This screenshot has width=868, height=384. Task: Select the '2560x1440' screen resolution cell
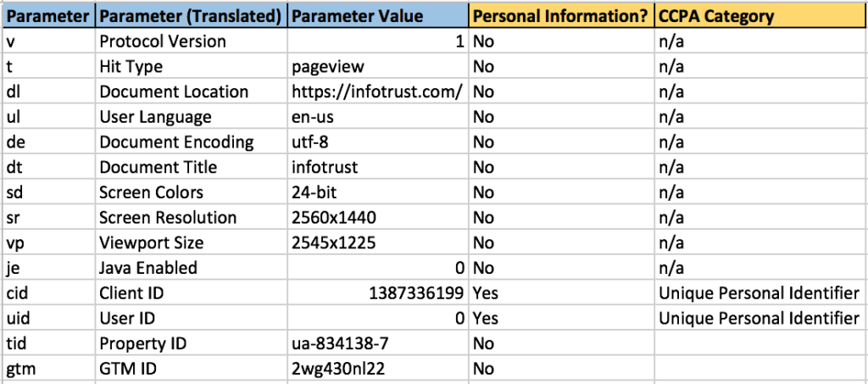[x=333, y=218]
